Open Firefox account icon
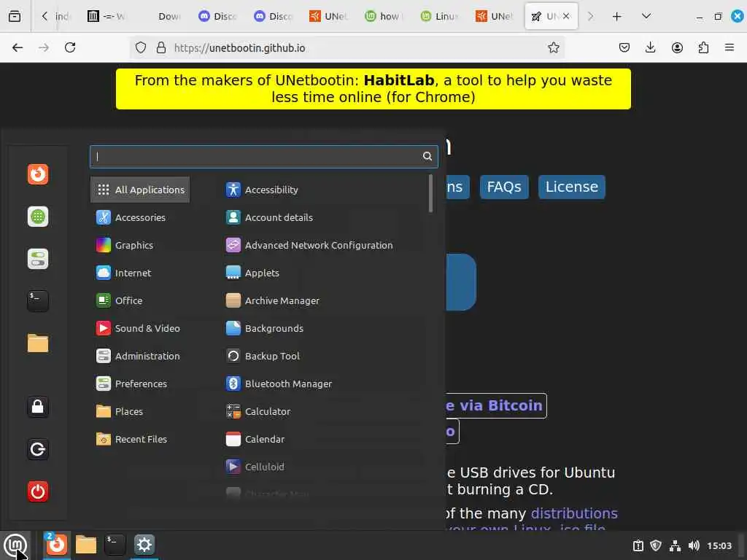The image size is (747, 560). (677, 47)
